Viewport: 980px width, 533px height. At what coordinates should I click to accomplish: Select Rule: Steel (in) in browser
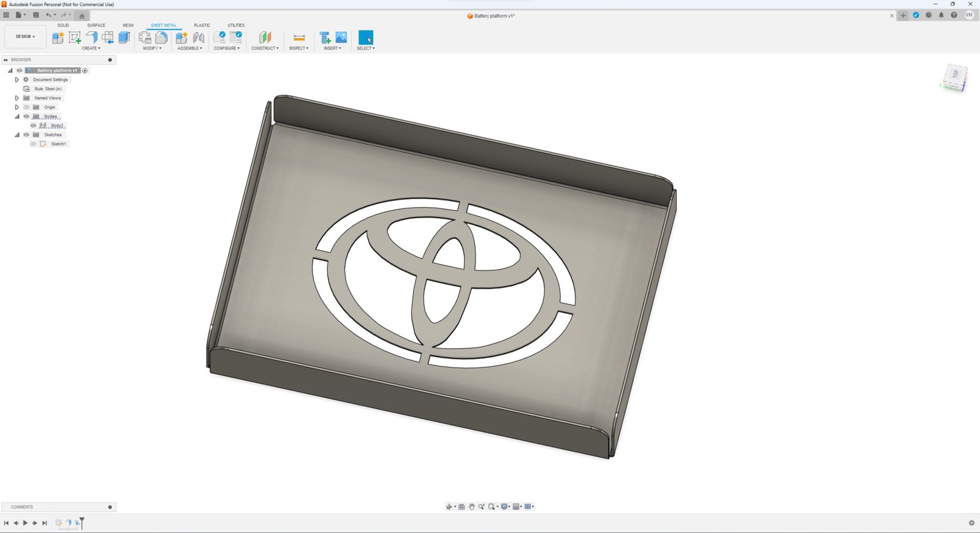point(48,89)
